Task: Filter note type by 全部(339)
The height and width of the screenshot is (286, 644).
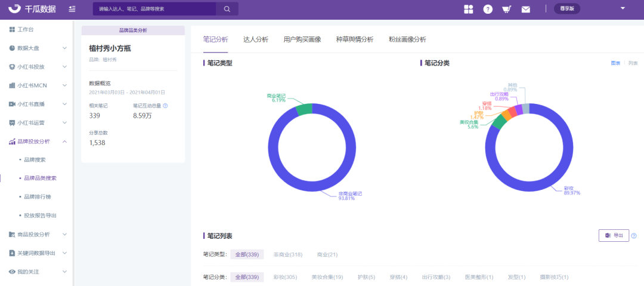Action: 247,255
